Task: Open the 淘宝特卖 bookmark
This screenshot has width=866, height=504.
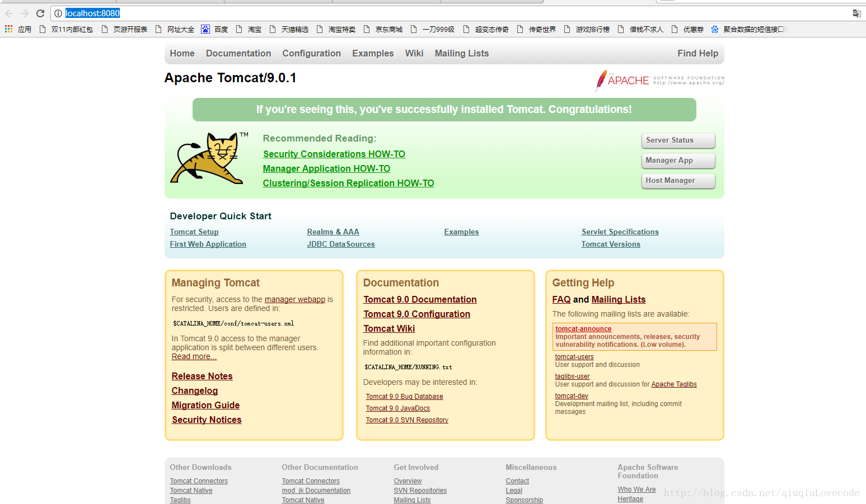Action: click(x=336, y=29)
